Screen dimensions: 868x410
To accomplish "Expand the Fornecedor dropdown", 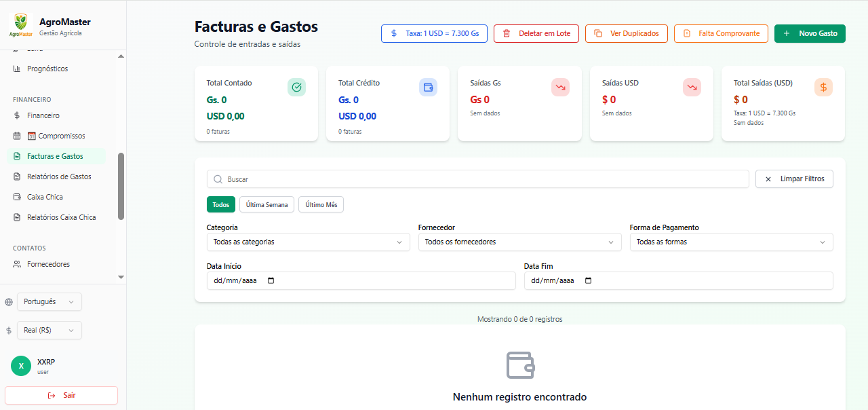I will [x=519, y=242].
